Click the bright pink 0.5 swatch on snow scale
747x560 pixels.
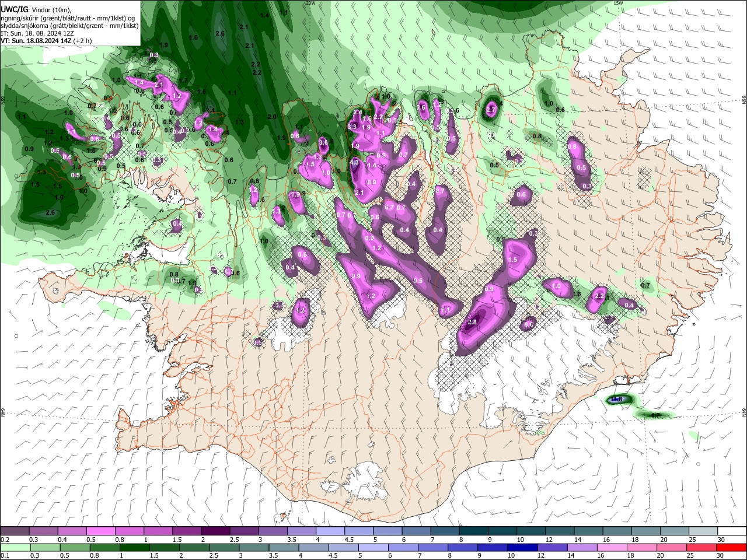(101, 531)
